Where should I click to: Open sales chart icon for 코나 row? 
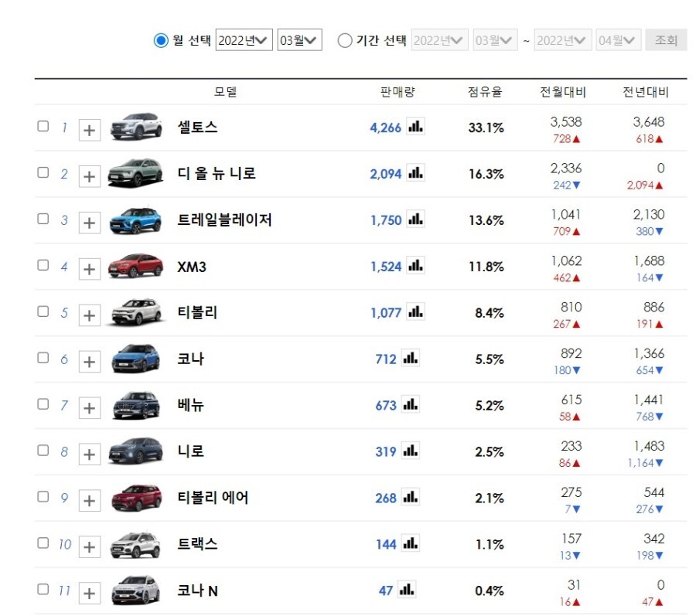[x=410, y=358]
